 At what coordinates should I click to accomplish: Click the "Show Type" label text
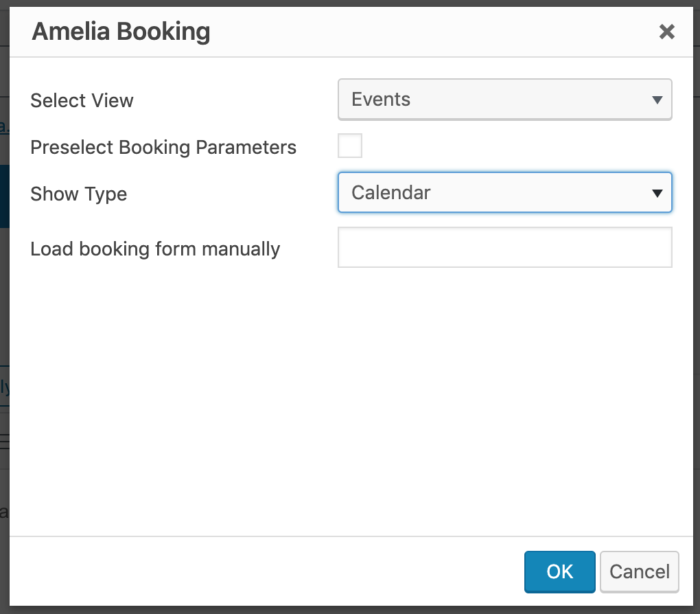78,194
